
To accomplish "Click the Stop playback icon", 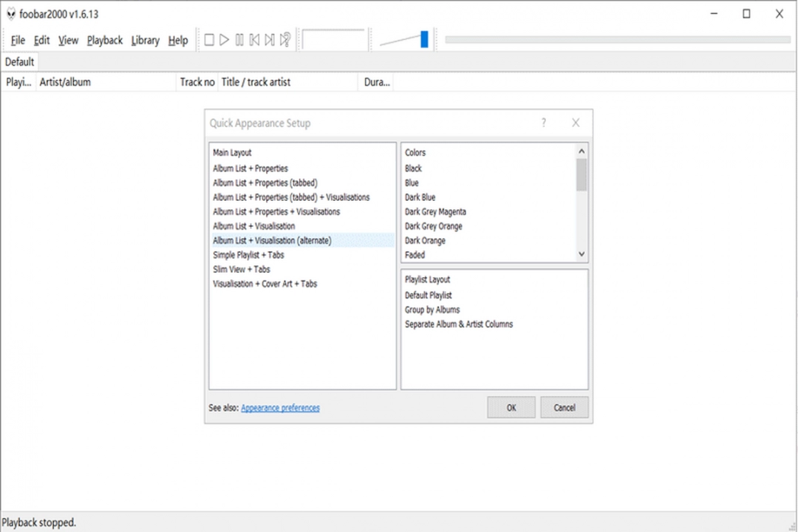I will [x=209, y=40].
